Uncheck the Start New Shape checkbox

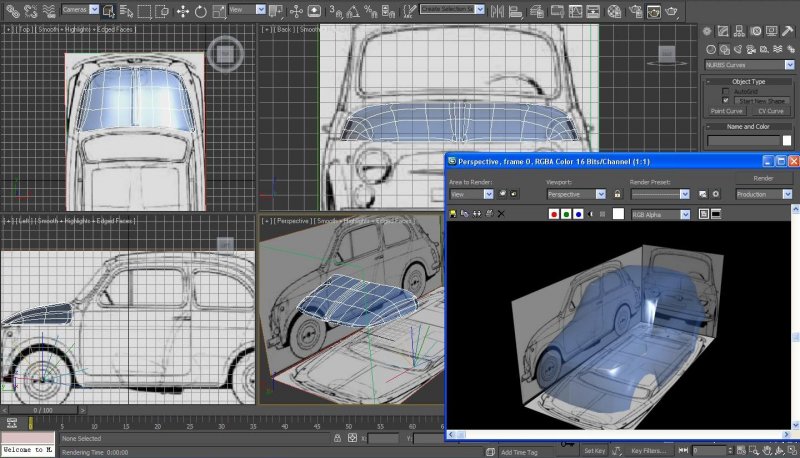point(726,100)
